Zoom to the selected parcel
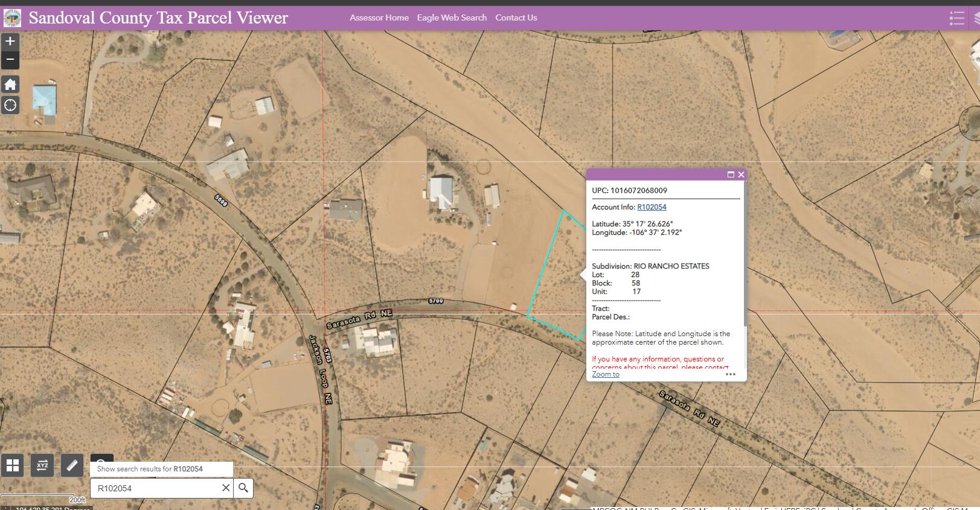This screenshot has height=510, width=980. point(606,374)
